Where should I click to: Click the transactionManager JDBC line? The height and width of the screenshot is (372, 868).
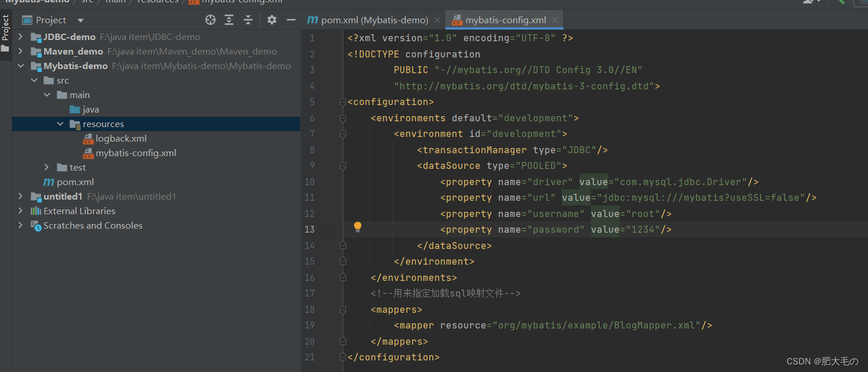[x=513, y=150]
